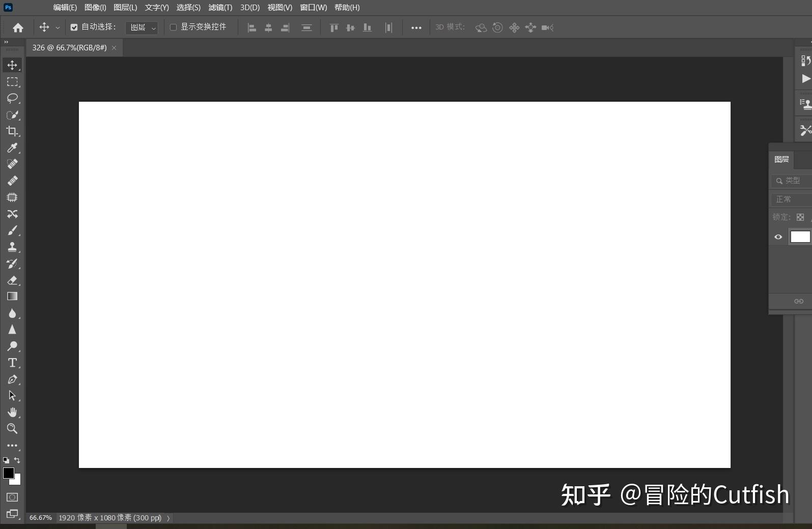Select the Clone Stamp tool
Viewport: 812px width, 529px height.
point(12,247)
